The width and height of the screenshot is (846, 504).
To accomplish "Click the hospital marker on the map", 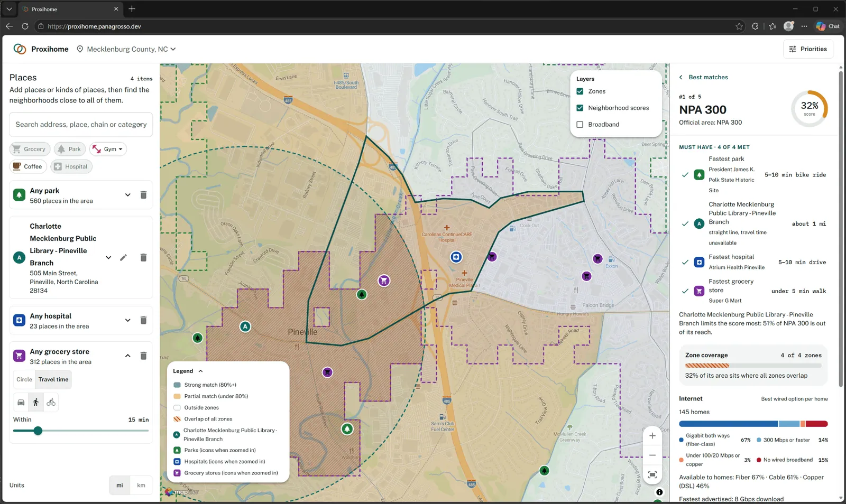I will (x=456, y=257).
